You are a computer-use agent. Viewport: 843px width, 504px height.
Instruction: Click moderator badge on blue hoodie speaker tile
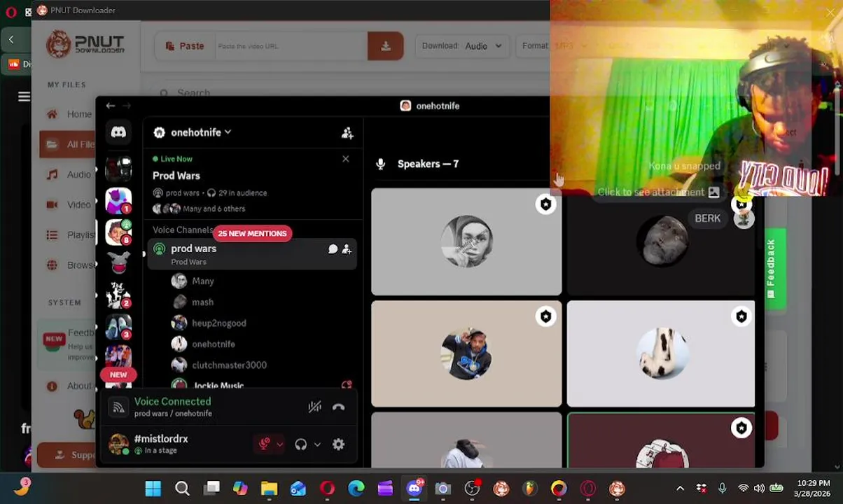[x=545, y=316]
